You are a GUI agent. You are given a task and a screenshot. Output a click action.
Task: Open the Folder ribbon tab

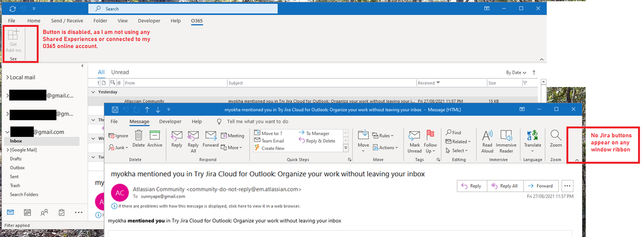(x=100, y=21)
